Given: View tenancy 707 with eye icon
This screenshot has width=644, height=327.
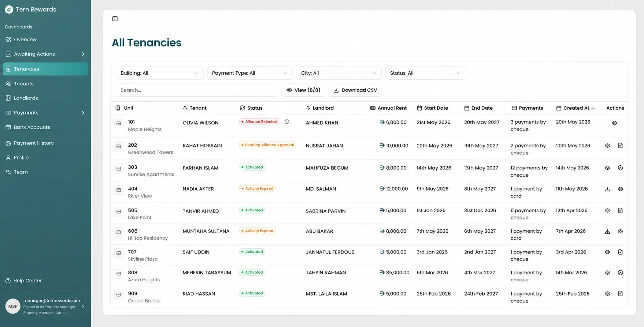Looking at the screenshot, I should tap(607, 252).
